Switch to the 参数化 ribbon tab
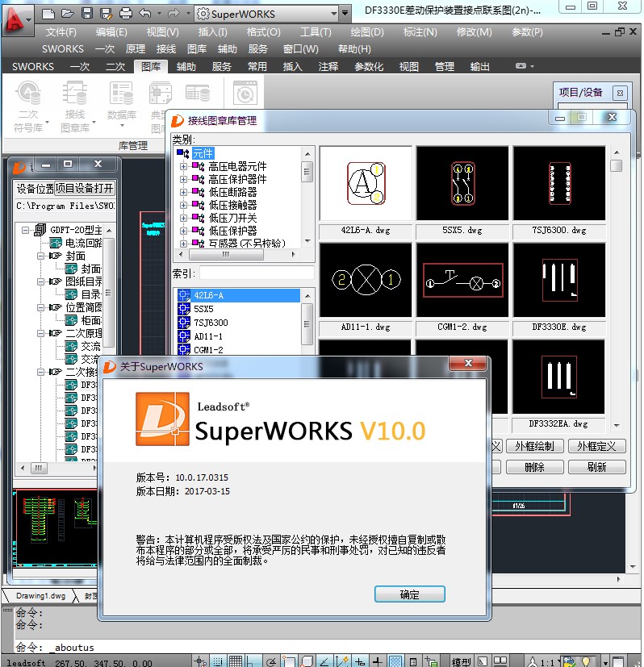The height and width of the screenshot is (667, 644). click(x=369, y=66)
